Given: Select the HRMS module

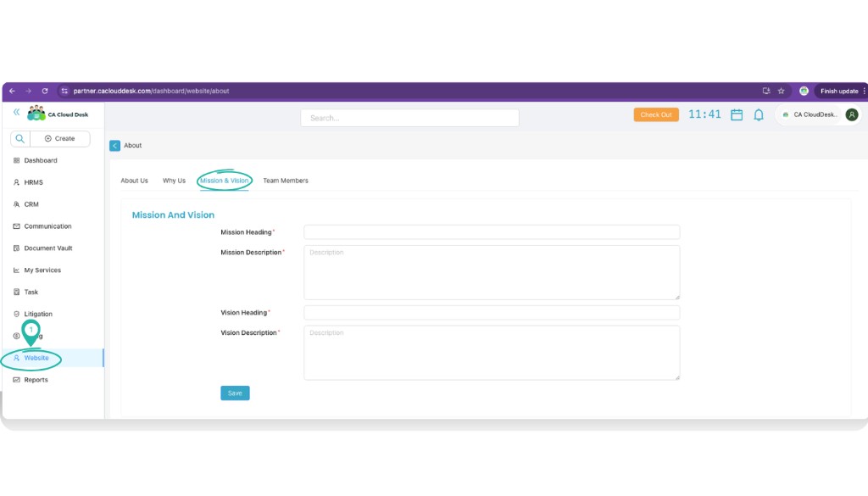Looking at the screenshot, I should tap(32, 182).
